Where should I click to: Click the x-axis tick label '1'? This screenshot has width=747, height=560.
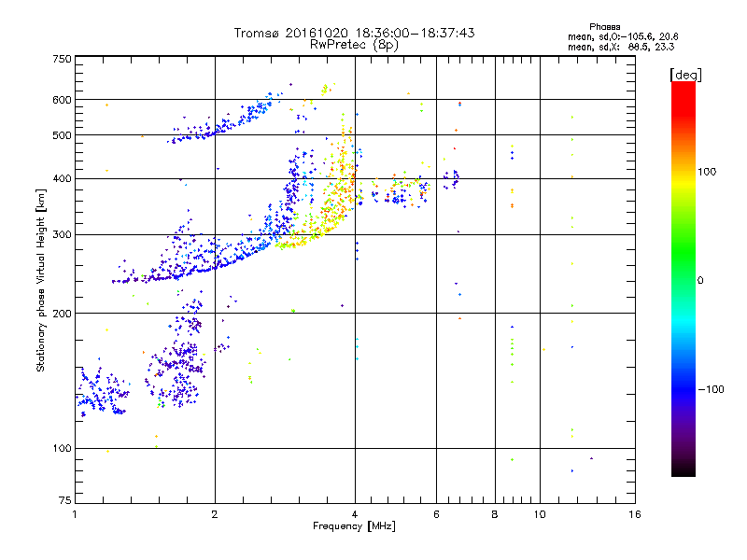pyautogui.click(x=75, y=514)
